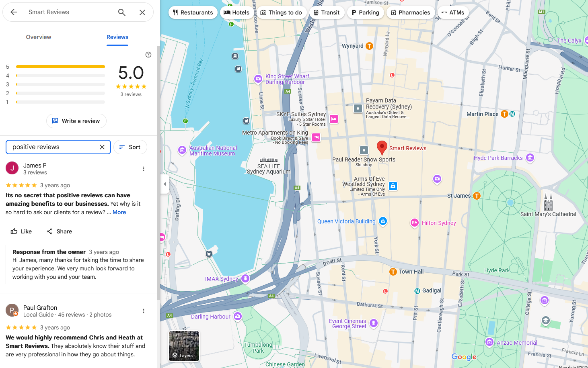Click Smart Reviews map label
This screenshot has height=368, width=588.
click(x=408, y=148)
